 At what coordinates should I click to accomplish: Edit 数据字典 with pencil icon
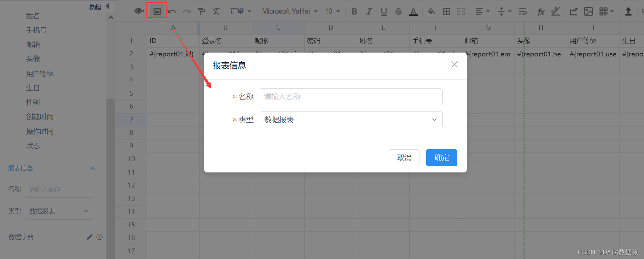[x=90, y=237]
